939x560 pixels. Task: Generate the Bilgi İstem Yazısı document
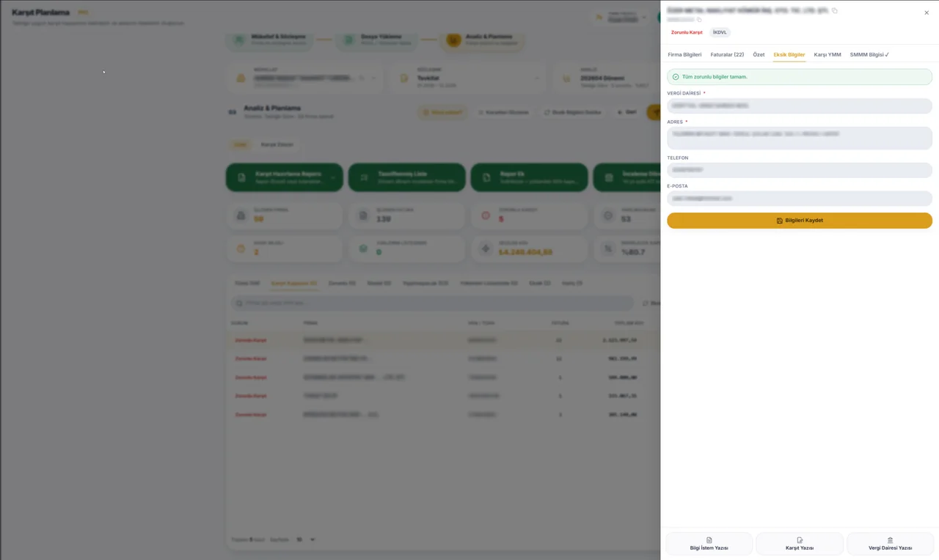pos(709,544)
